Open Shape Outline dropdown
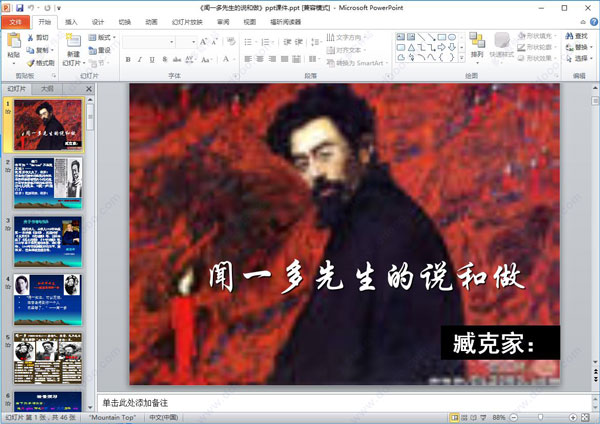Image resolution: width=600 pixels, height=424 pixels. [x=537, y=47]
